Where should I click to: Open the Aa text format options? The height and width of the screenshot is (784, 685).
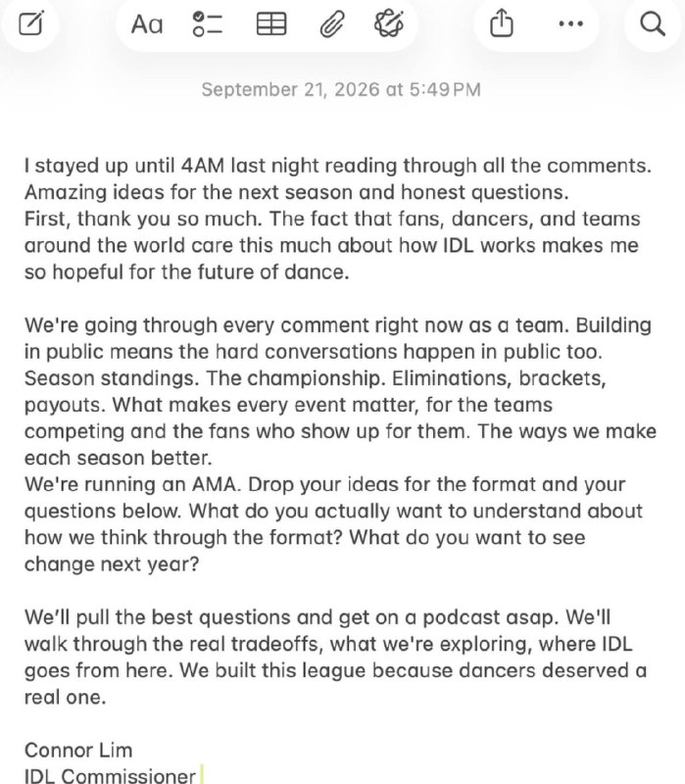pyautogui.click(x=147, y=24)
